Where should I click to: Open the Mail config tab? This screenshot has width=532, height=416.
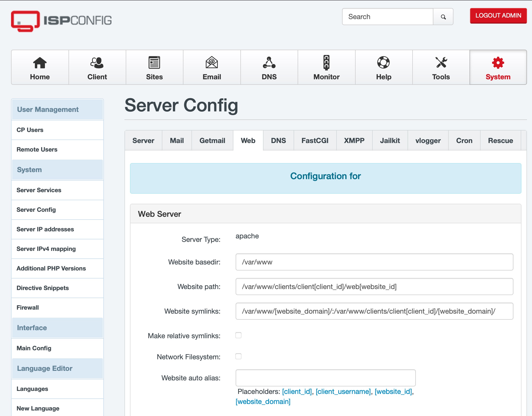coord(177,141)
